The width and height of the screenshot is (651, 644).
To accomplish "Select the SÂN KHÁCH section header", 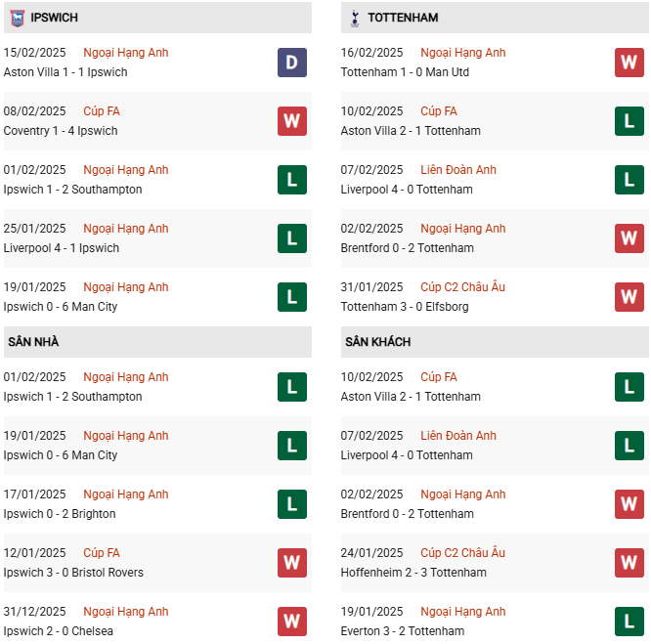I will 377,342.
